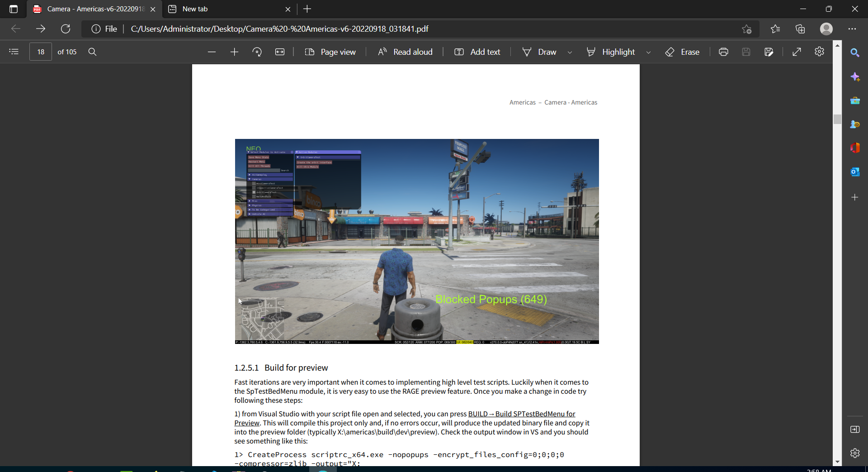Expand the Highlight color options dropdown
The image size is (868, 472).
(x=648, y=52)
